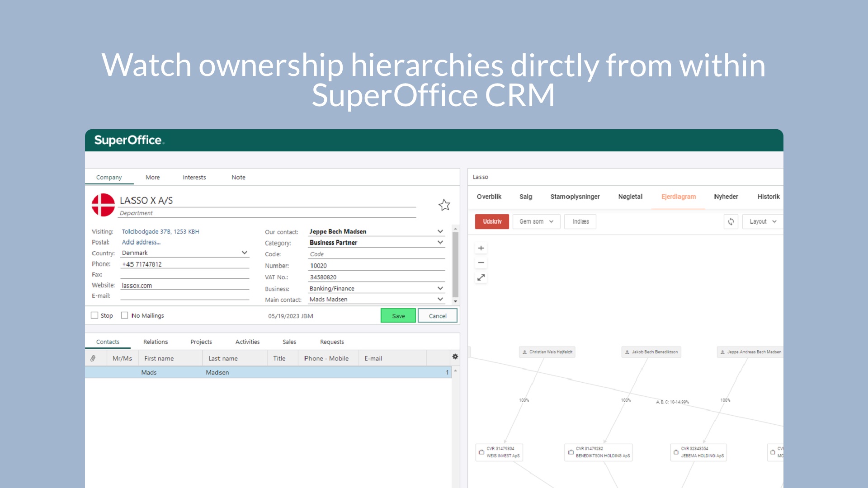The width and height of the screenshot is (868, 488).
Task: Click the VAT No. field
Action: (377, 277)
